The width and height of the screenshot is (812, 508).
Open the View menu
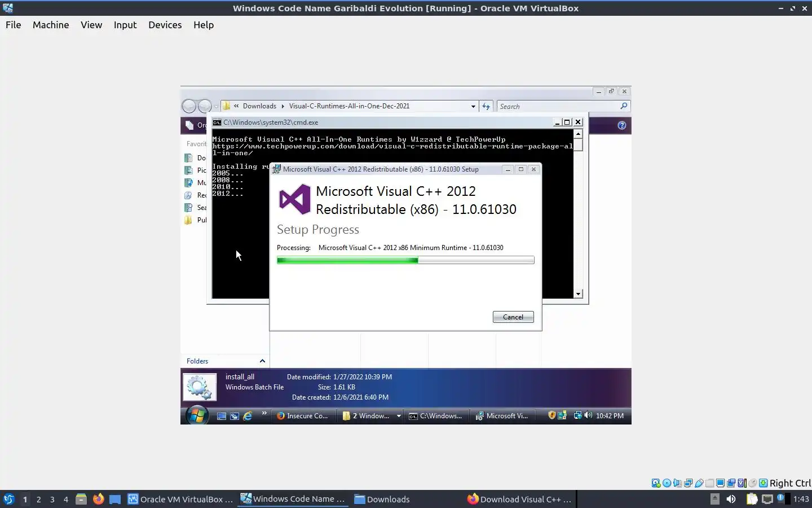[91, 25]
